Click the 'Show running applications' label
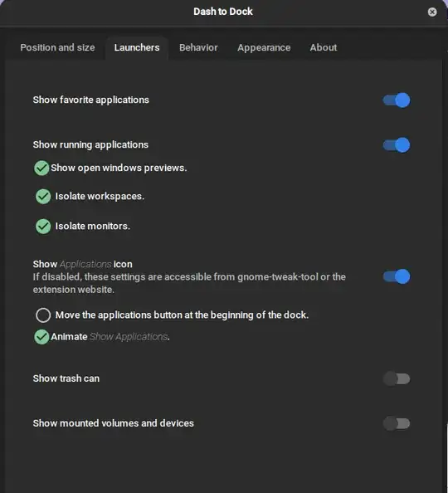This screenshot has width=448, height=493. coord(90,144)
